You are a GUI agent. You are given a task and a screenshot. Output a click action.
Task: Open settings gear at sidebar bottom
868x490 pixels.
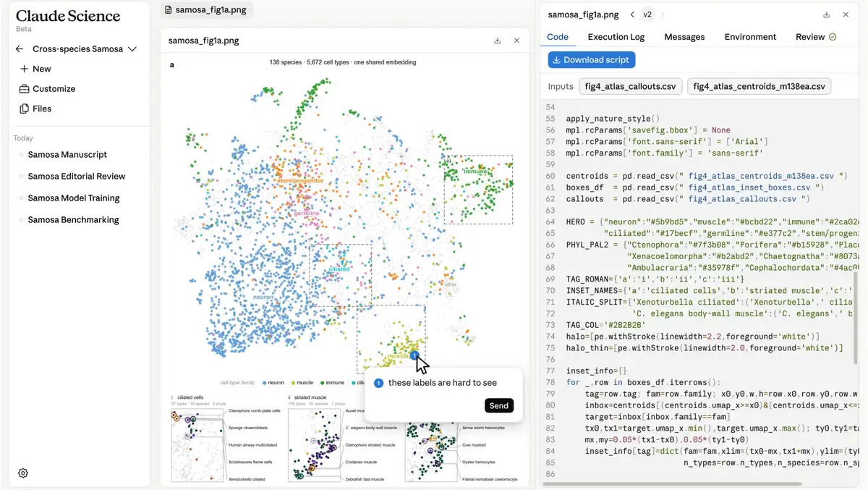(23, 473)
